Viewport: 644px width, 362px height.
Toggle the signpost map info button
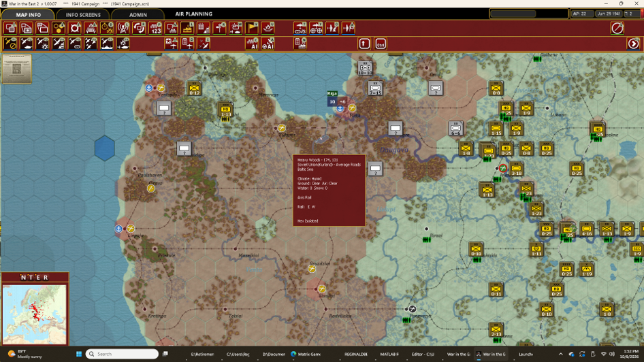219,29
